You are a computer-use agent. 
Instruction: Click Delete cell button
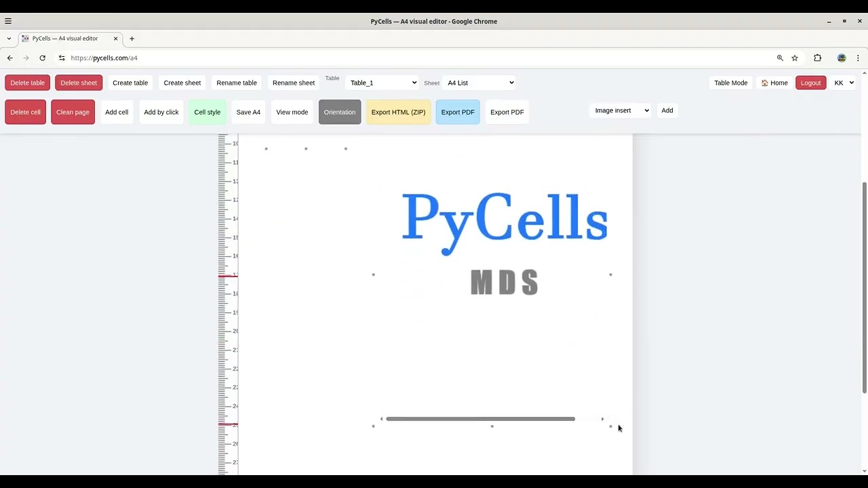coord(26,113)
